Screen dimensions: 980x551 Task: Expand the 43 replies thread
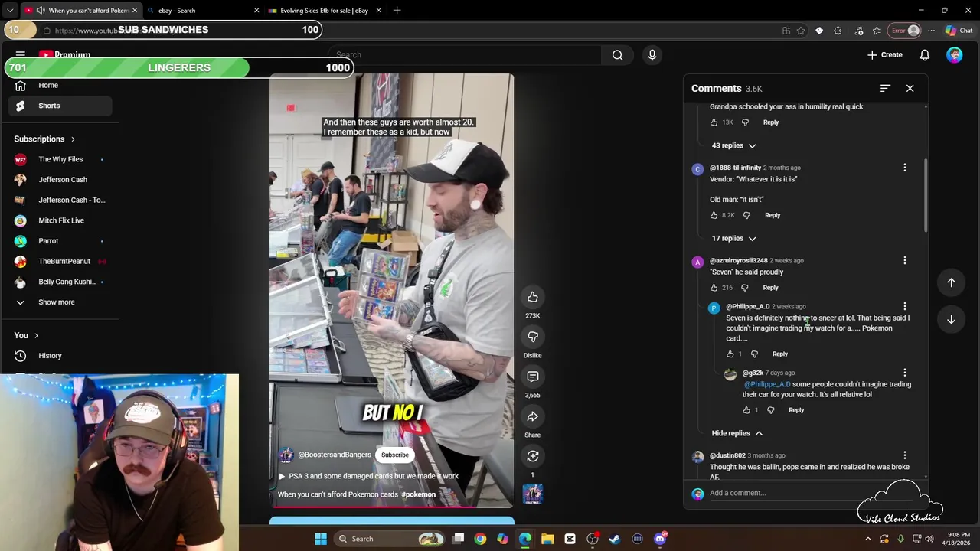733,145
